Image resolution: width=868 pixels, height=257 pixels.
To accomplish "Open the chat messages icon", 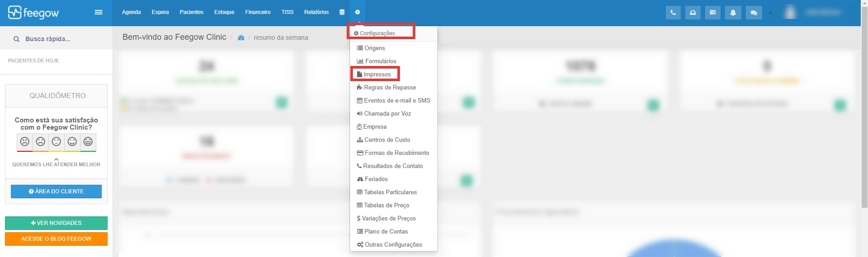I will pyautogui.click(x=754, y=13).
